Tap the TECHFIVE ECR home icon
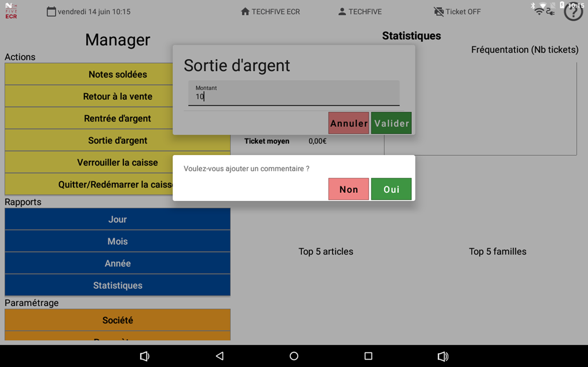588x367 pixels. click(x=245, y=12)
